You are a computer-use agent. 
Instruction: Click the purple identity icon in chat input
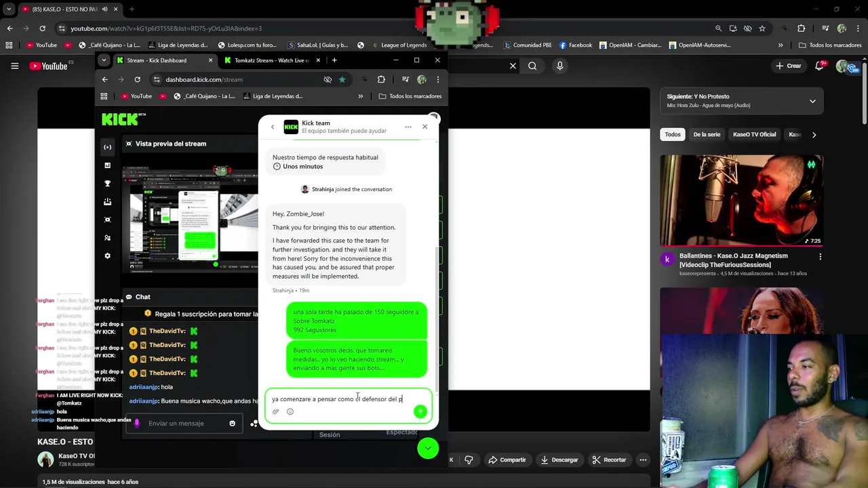[136, 424]
